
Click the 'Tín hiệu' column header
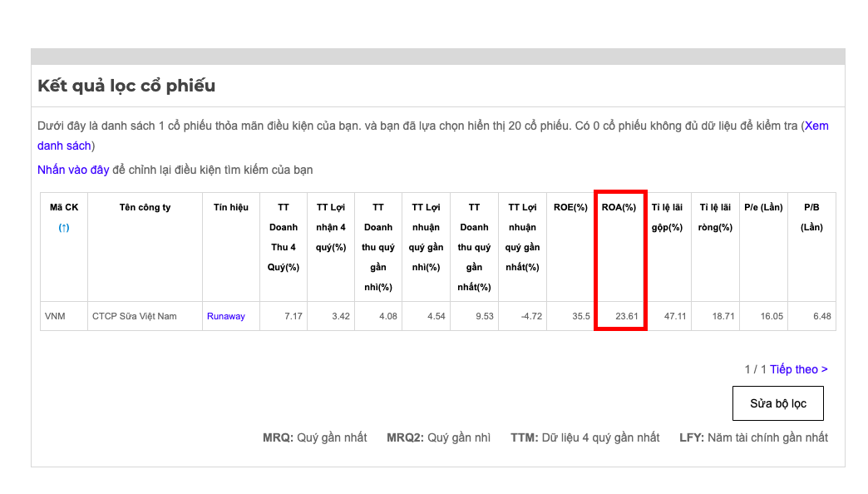click(230, 207)
